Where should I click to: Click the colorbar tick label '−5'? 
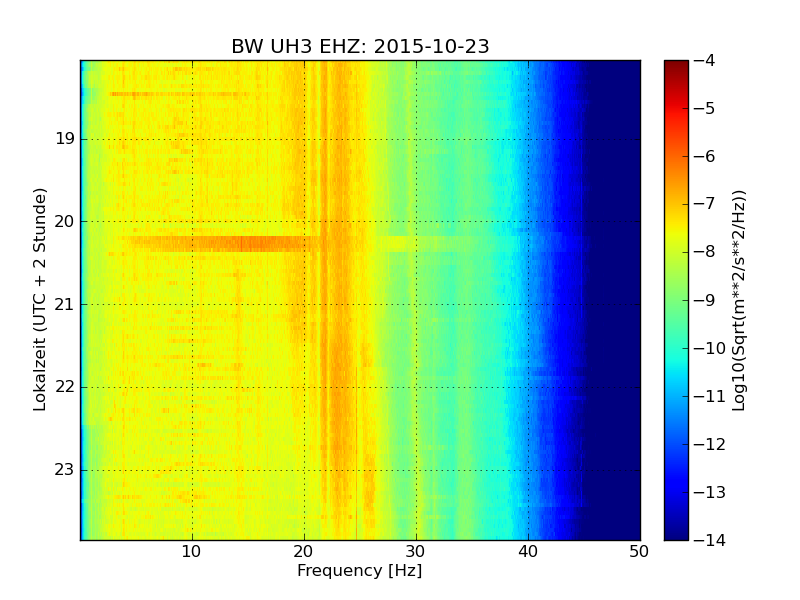point(704,108)
